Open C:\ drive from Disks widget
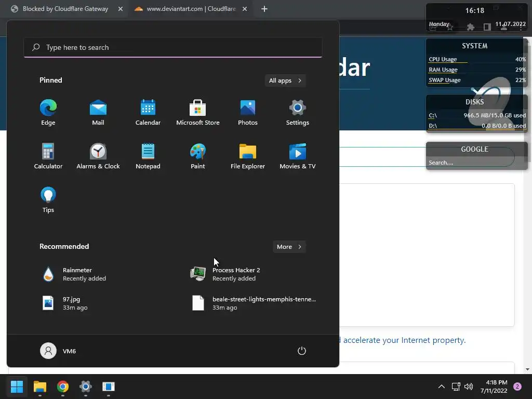Viewport: 532px width, 399px height. coord(433,115)
